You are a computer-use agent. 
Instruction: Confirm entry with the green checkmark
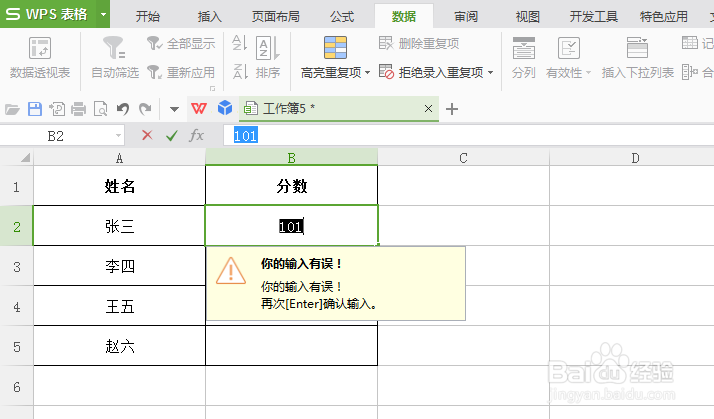[x=172, y=135]
